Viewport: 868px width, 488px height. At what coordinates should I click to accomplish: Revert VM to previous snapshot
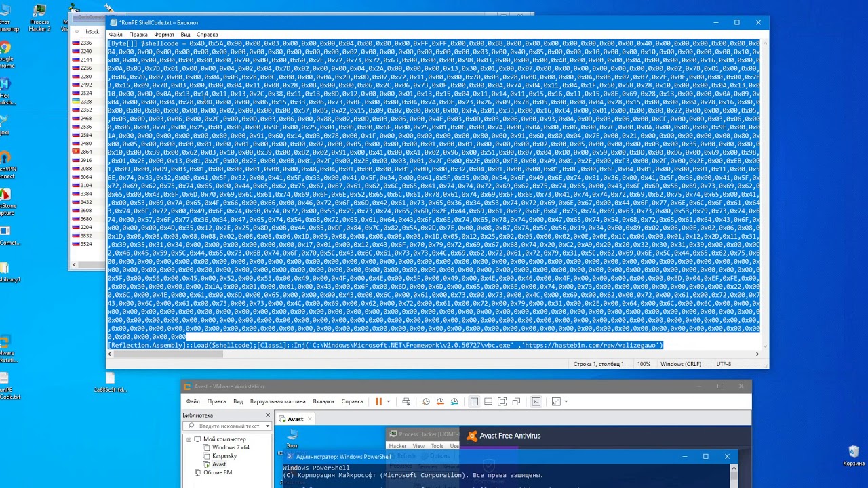point(440,401)
